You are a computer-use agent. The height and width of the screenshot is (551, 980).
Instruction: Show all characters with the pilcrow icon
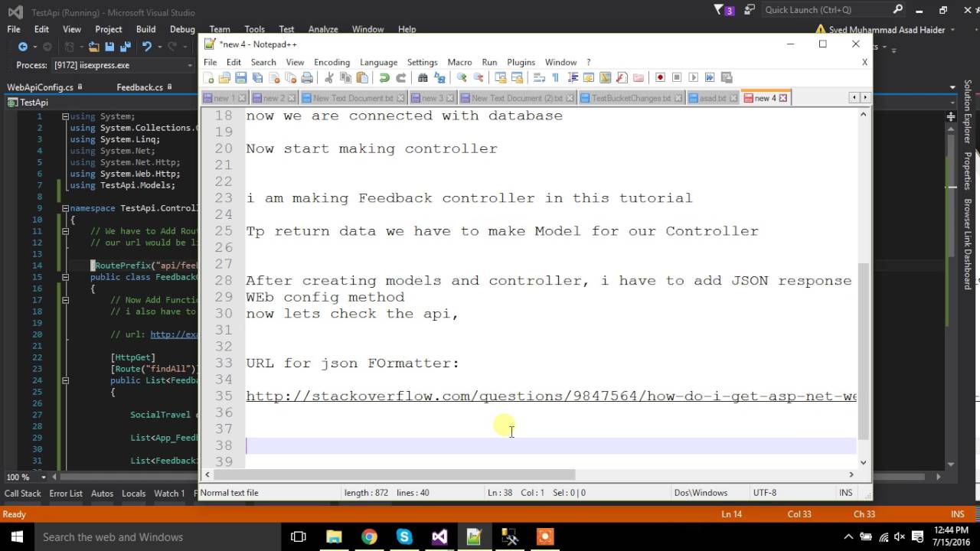[555, 77]
